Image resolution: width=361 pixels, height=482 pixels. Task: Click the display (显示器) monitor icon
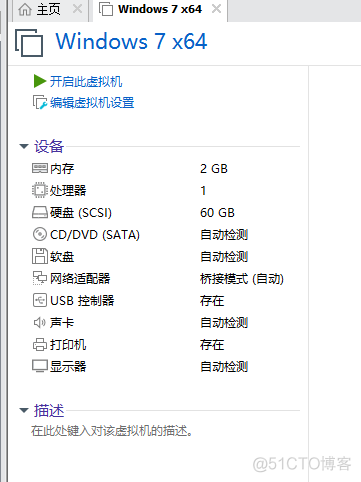tap(40, 366)
